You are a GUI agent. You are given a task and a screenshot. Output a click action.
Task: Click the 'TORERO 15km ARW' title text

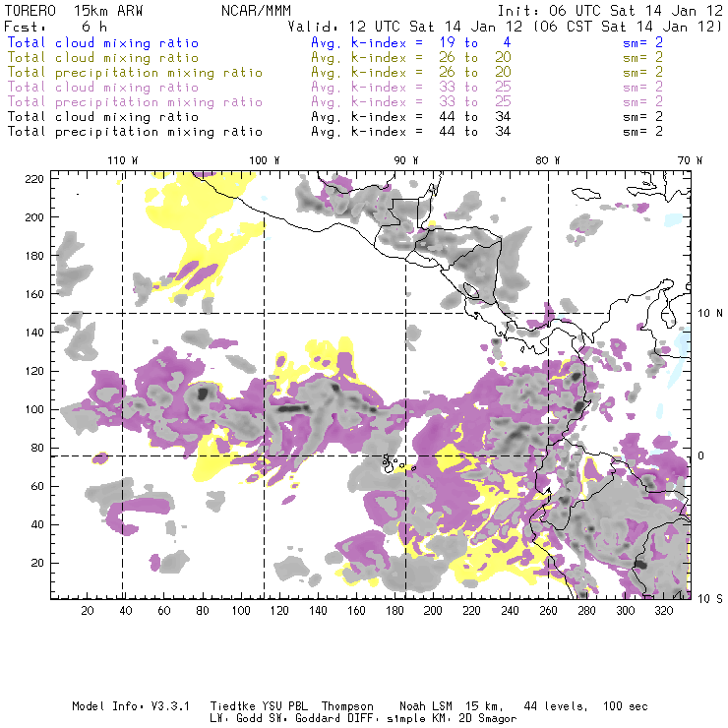[74, 11]
